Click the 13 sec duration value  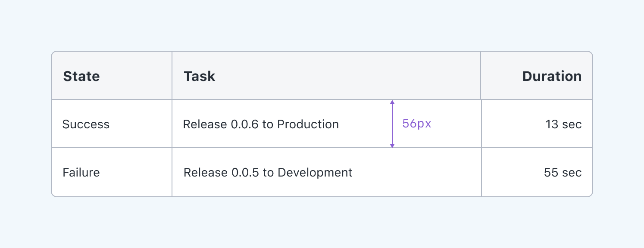click(x=563, y=124)
